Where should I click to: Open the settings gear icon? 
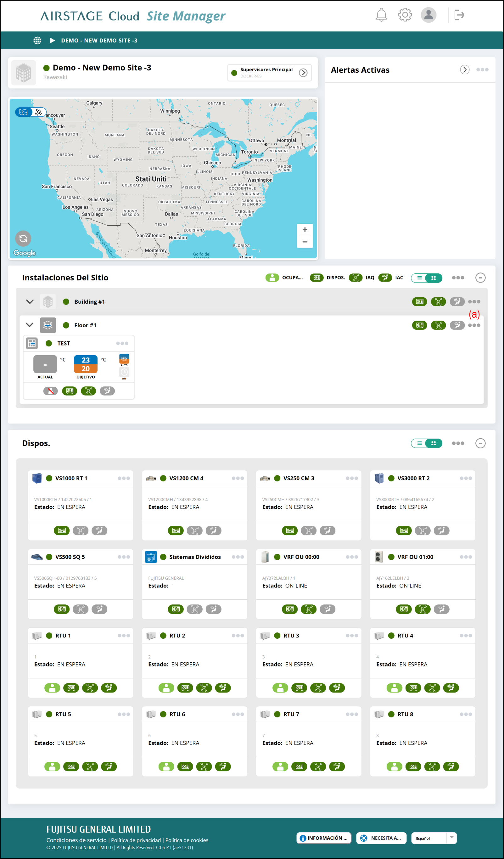coord(405,15)
